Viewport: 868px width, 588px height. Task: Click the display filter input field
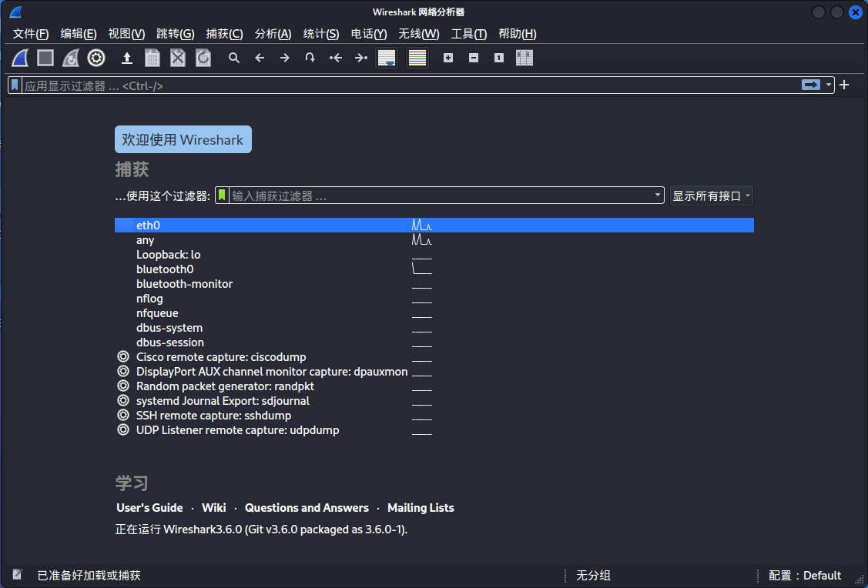(x=411, y=85)
